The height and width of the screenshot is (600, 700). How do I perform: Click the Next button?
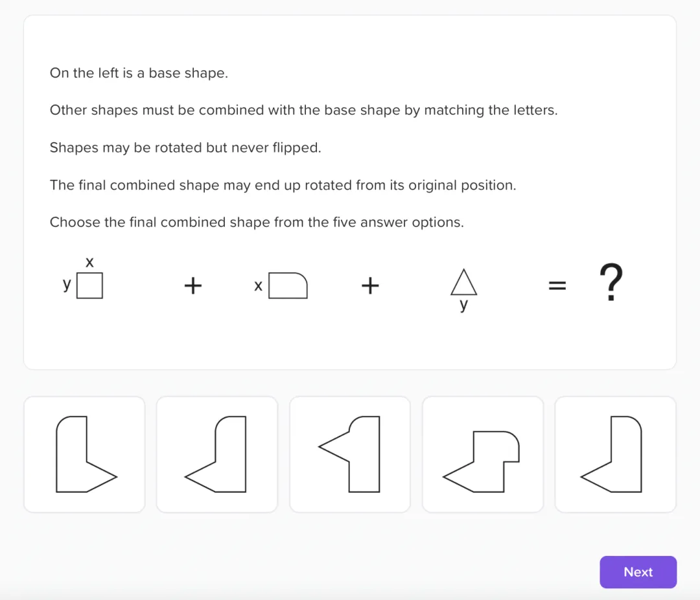[x=638, y=572]
